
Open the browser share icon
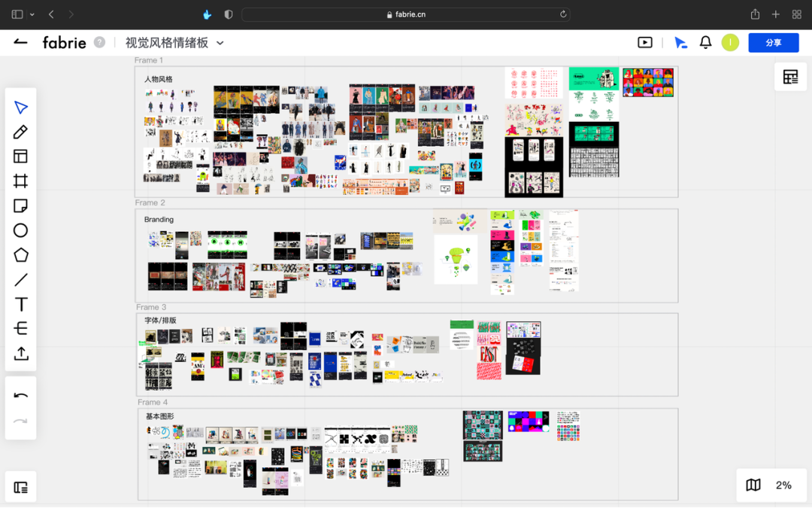[x=755, y=14]
